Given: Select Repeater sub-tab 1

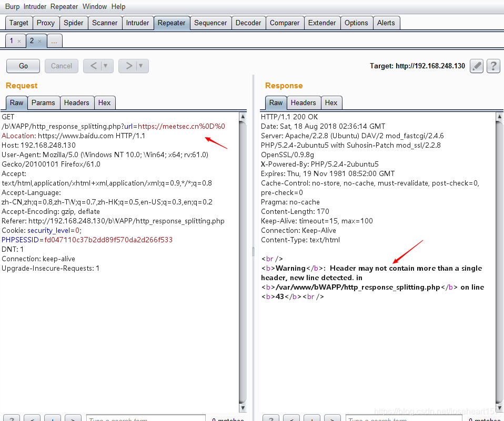Looking at the screenshot, I should pos(12,41).
